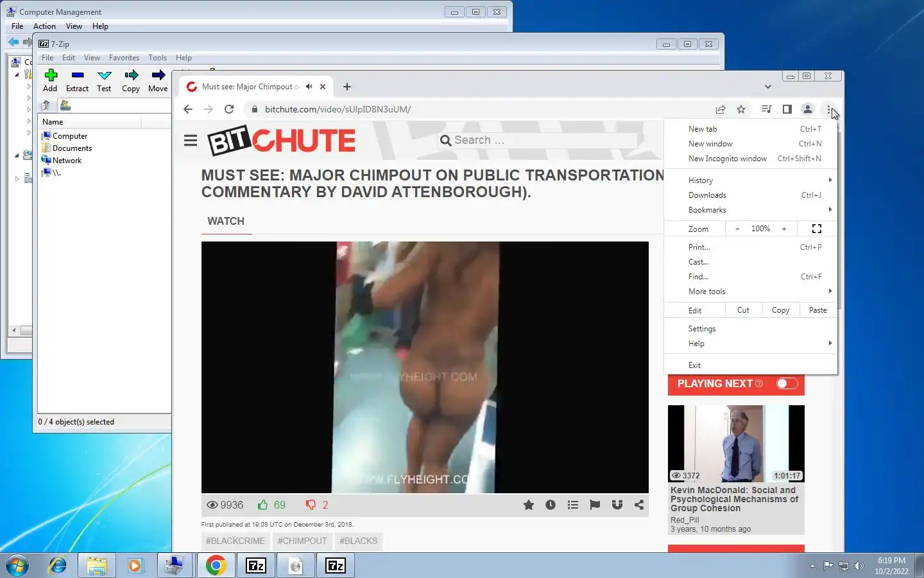Image resolution: width=924 pixels, height=578 pixels.
Task: Open Downloads from Chrome menu
Action: [x=751, y=195]
